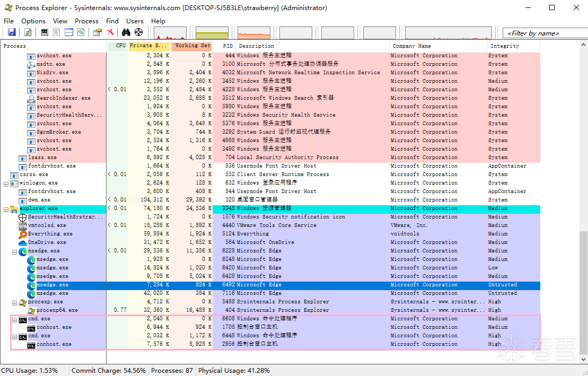
Task: Select the lsass.exe process row
Action: 270,158
